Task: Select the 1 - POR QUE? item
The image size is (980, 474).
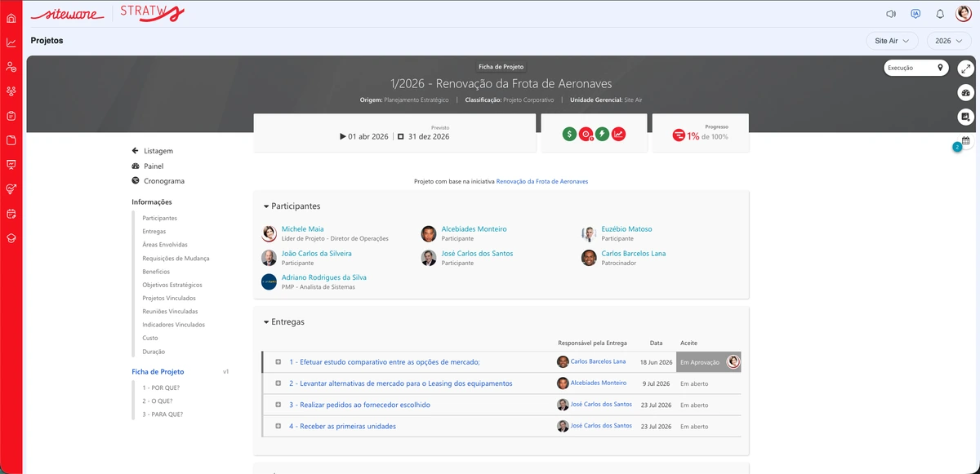Action: pyautogui.click(x=161, y=388)
